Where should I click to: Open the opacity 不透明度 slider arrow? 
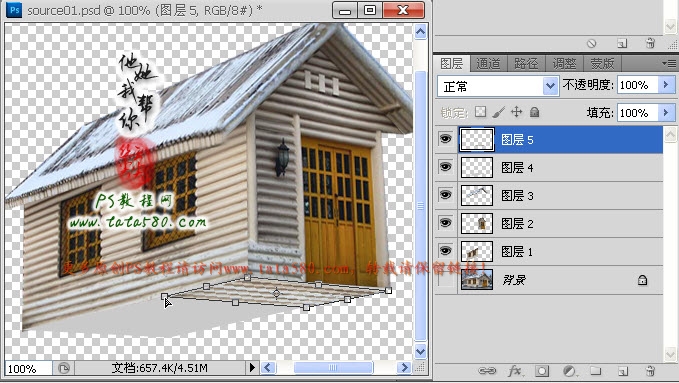point(666,84)
